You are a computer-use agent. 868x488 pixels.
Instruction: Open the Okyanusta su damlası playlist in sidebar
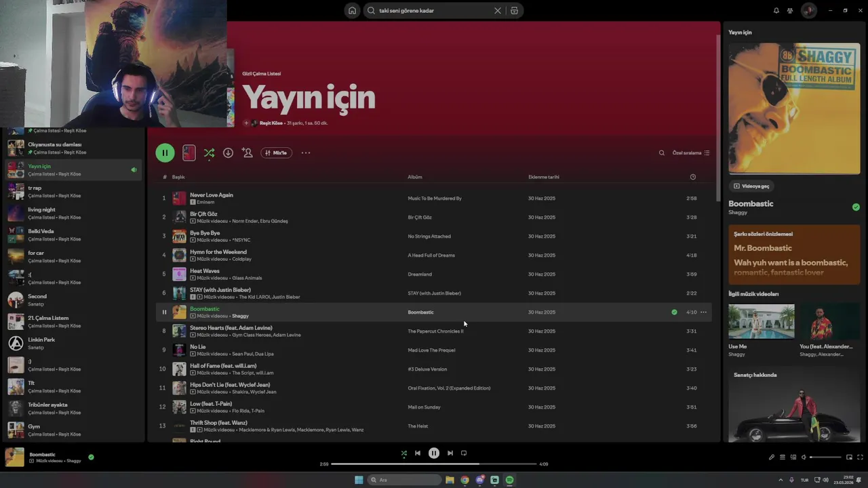pos(75,148)
